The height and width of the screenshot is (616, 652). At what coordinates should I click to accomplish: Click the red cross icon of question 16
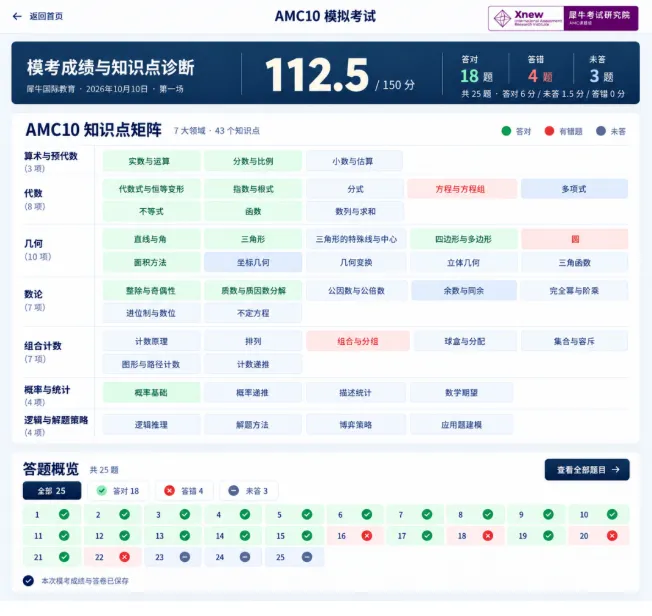(367, 536)
